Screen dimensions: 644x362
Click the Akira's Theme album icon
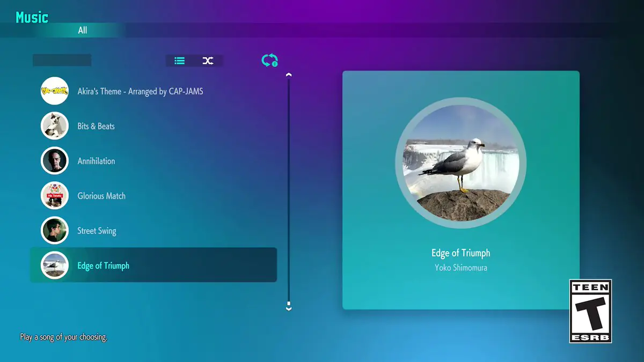55,91
